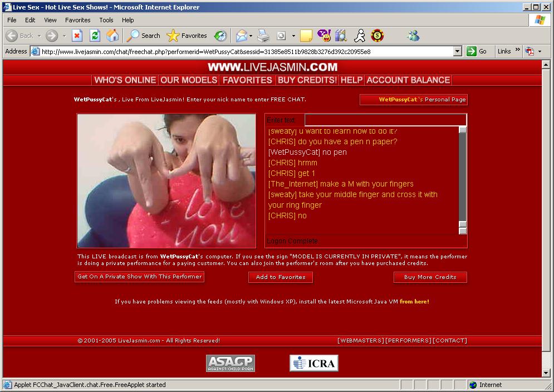
Task: Click the Add to Favorites button
Action: pyautogui.click(x=281, y=277)
